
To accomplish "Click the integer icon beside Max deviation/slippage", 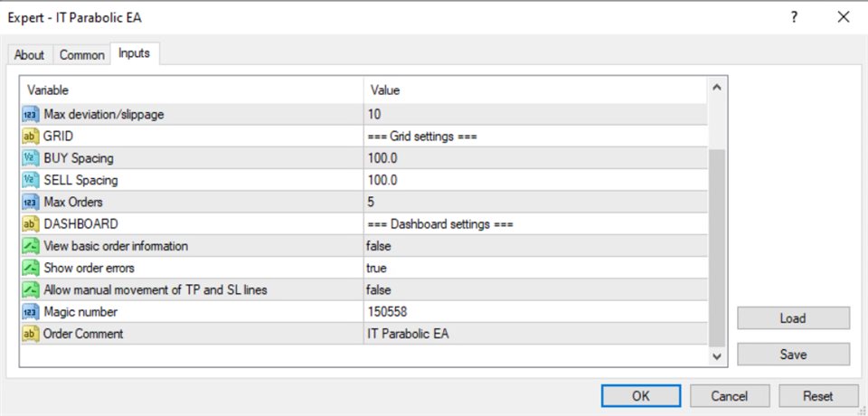I will coord(30,115).
